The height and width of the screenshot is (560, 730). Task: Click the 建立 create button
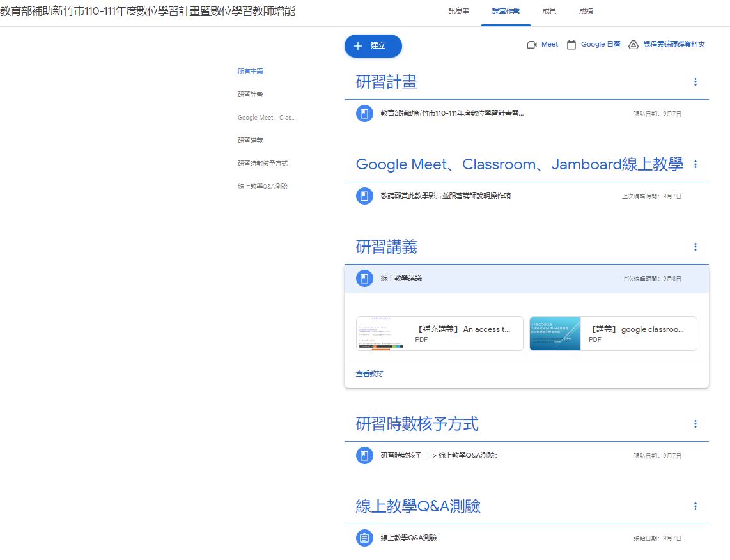click(373, 46)
